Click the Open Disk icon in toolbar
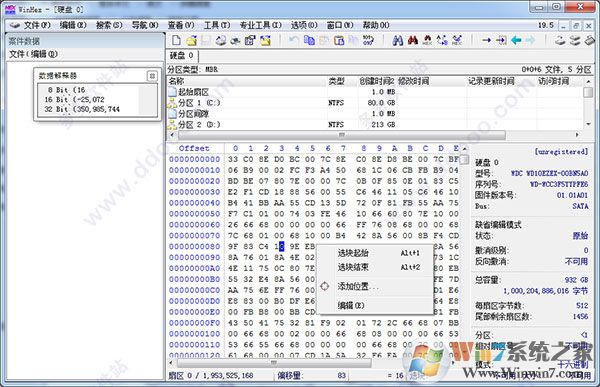Viewport: 600px width, 387px height. [x=560, y=40]
